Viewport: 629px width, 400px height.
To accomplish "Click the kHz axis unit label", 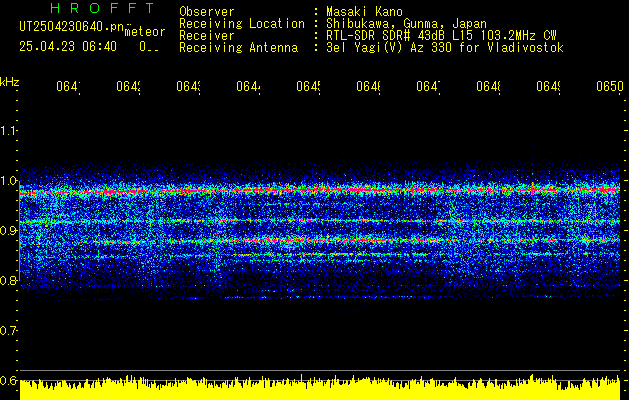I will [10, 83].
